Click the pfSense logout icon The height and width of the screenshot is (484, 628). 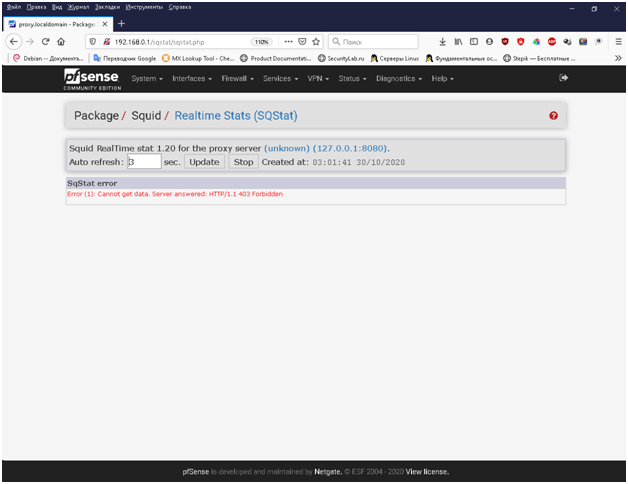click(563, 78)
